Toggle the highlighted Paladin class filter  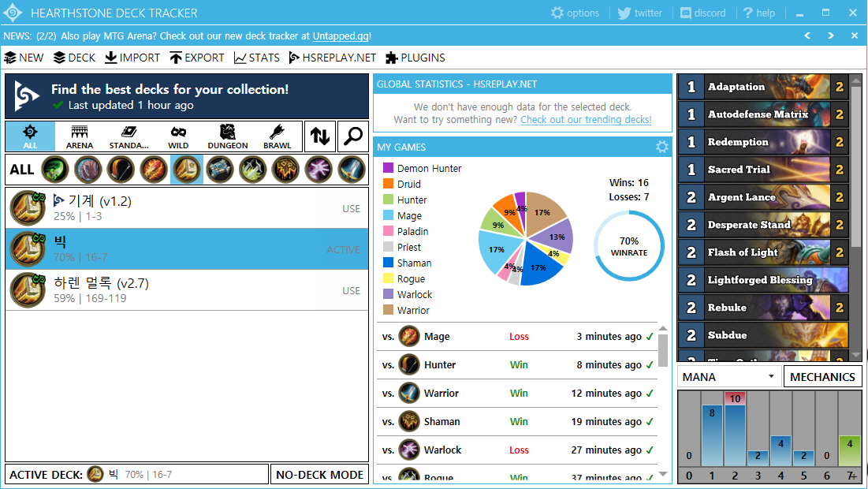pyautogui.click(x=187, y=170)
